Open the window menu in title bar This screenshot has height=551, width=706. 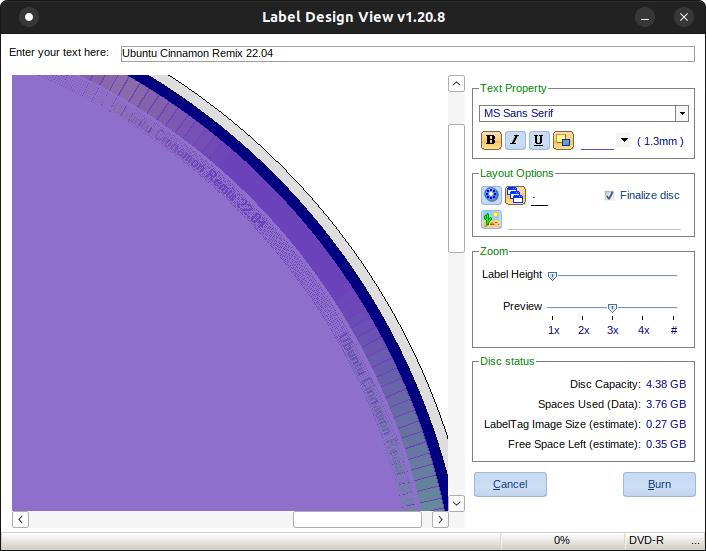29,17
